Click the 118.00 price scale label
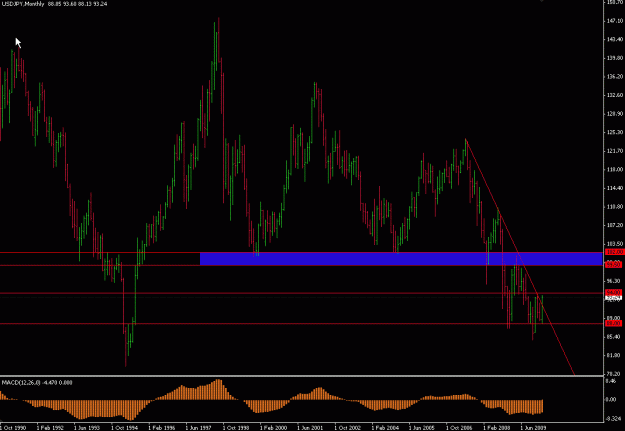 (x=614, y=169)
